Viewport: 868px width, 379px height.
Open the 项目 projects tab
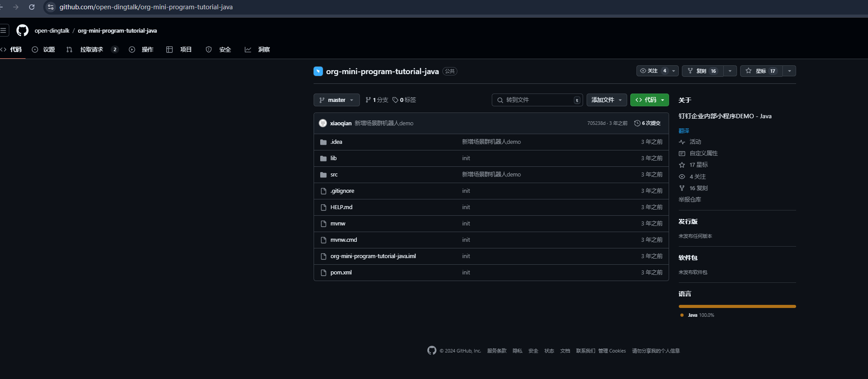(179, 49)
